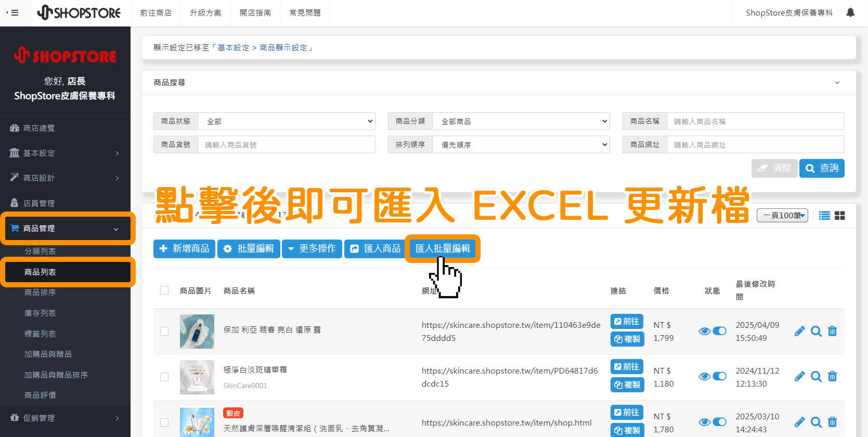Edit the 極淨白淡斑精華霜 product with pencil icon

pos(800,376)
